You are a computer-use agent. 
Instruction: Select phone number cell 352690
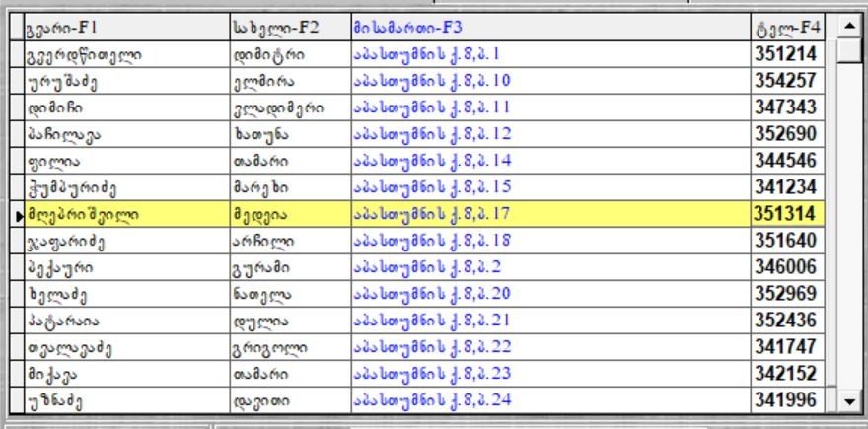pos(788,134)
